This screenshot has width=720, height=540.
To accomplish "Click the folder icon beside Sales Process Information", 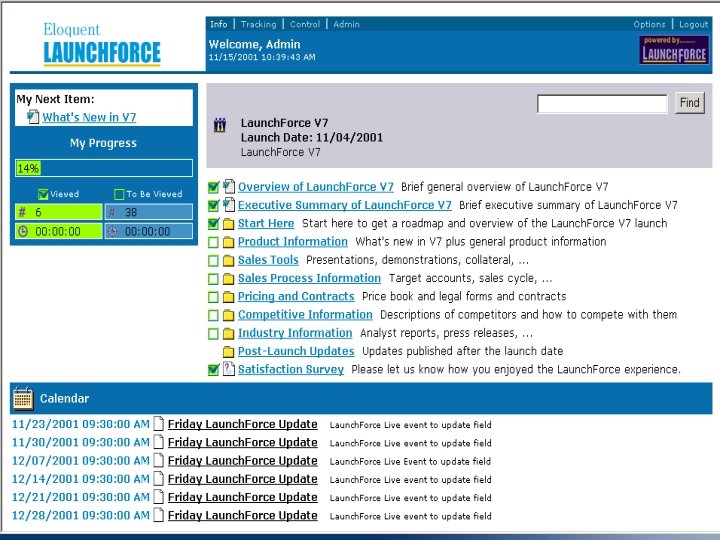I will [228, 279].
